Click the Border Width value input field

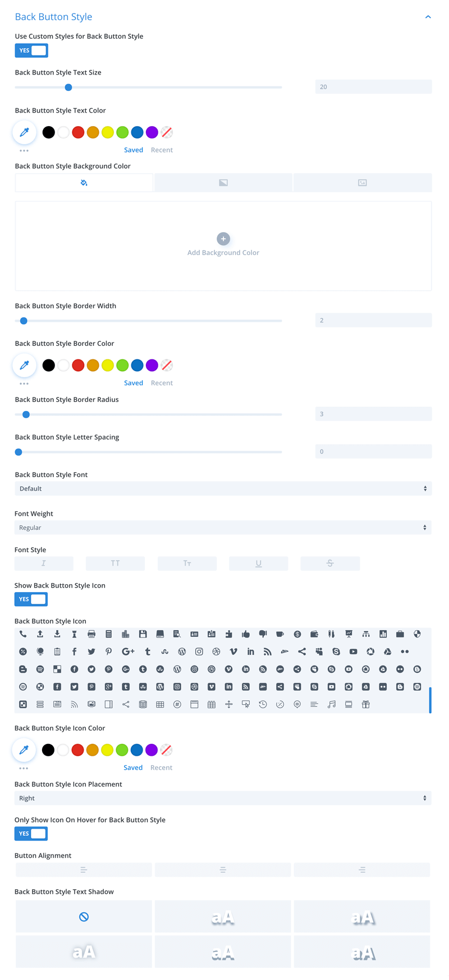[374, 320]
